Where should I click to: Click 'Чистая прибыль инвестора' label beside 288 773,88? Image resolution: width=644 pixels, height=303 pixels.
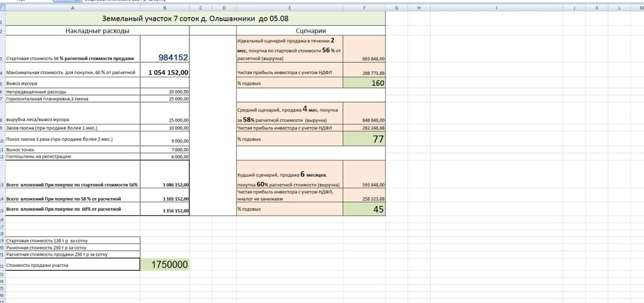pos(289,70)
